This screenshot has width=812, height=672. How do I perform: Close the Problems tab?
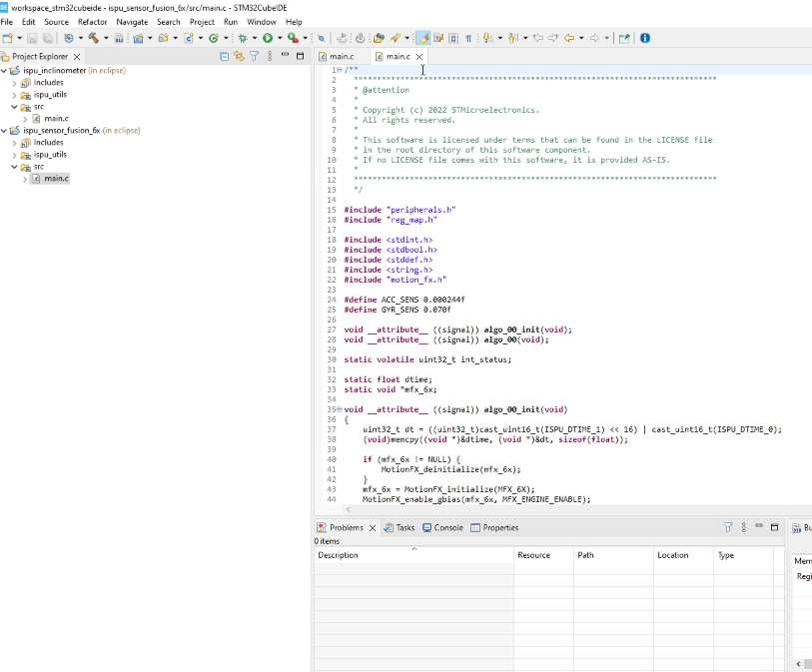pos(373,528)
